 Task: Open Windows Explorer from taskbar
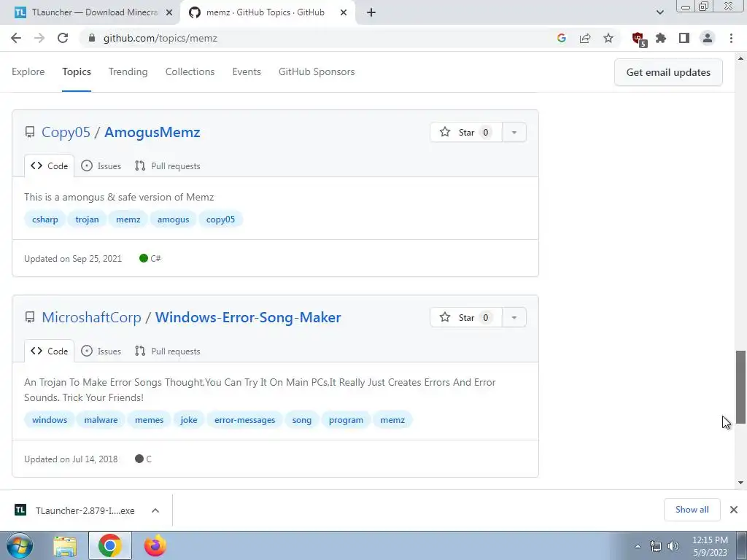click(x=65, y=546)
